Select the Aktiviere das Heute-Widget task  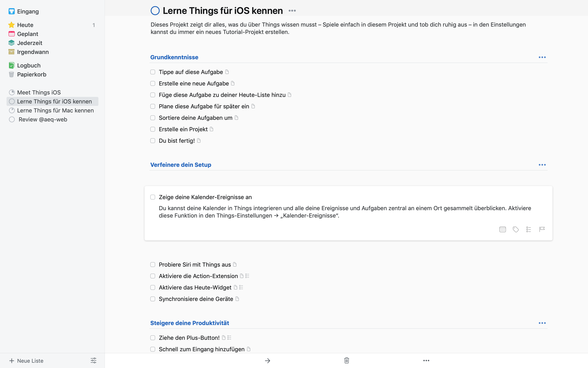tap(195, 287)
